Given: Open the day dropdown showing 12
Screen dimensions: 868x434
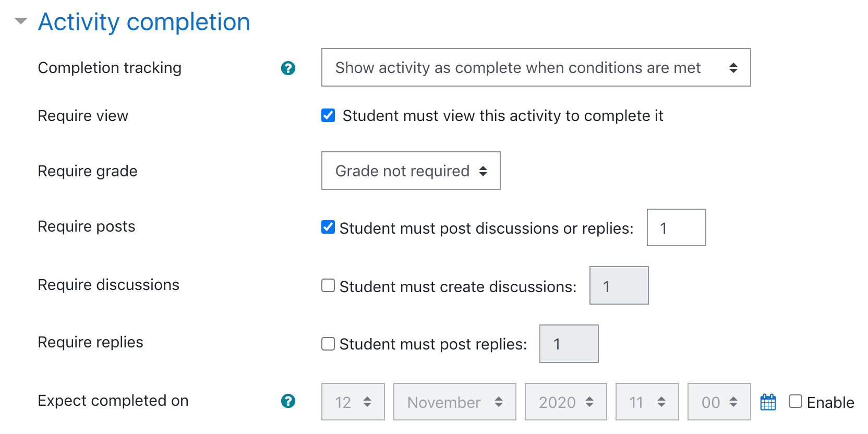Looking at the screenshot, I should click(x=353, y=402).
